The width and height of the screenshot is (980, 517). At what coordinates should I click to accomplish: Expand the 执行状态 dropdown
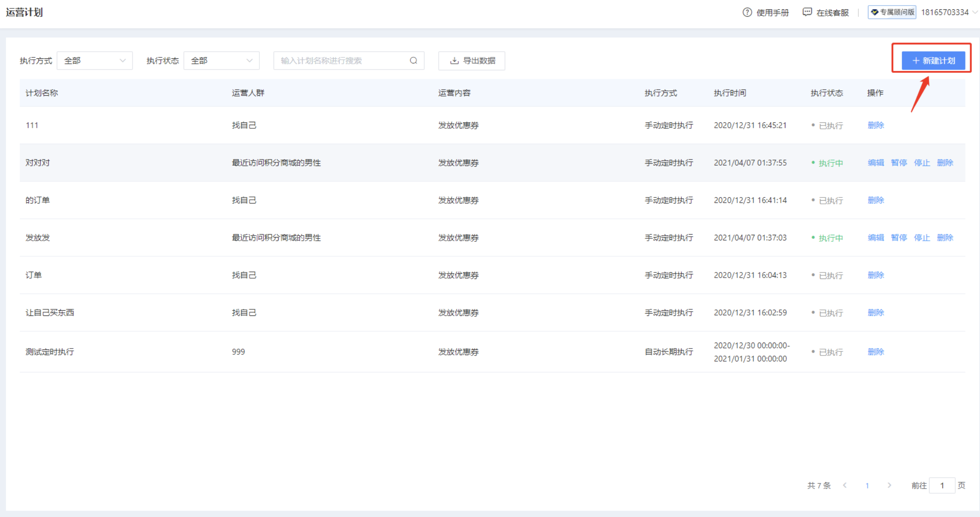point(222,61)
